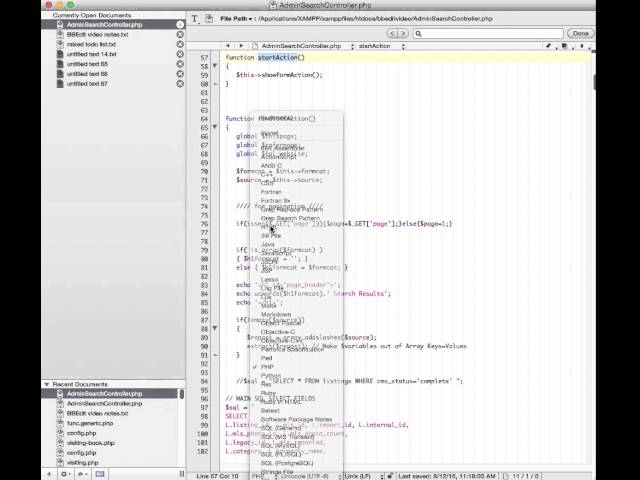The image size is (640, 480).
Task: Click the untitled text 66 file icon
Action: 60,73
